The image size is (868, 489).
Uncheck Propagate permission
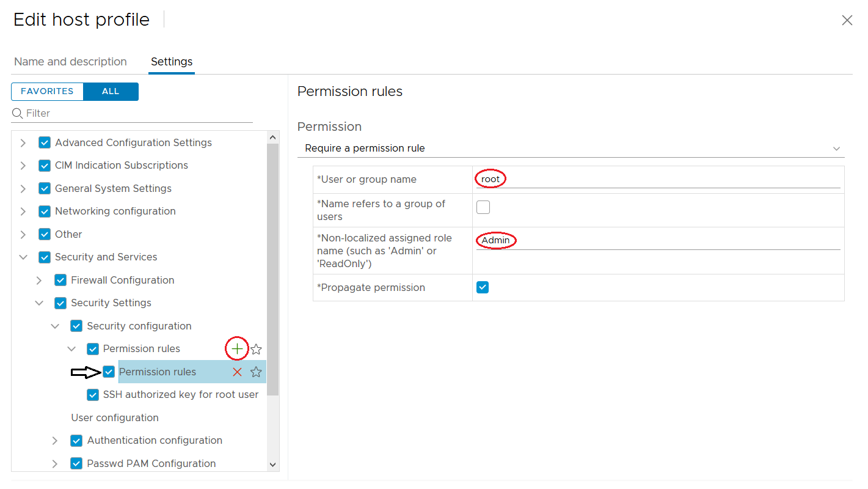[x=483, y=287]
